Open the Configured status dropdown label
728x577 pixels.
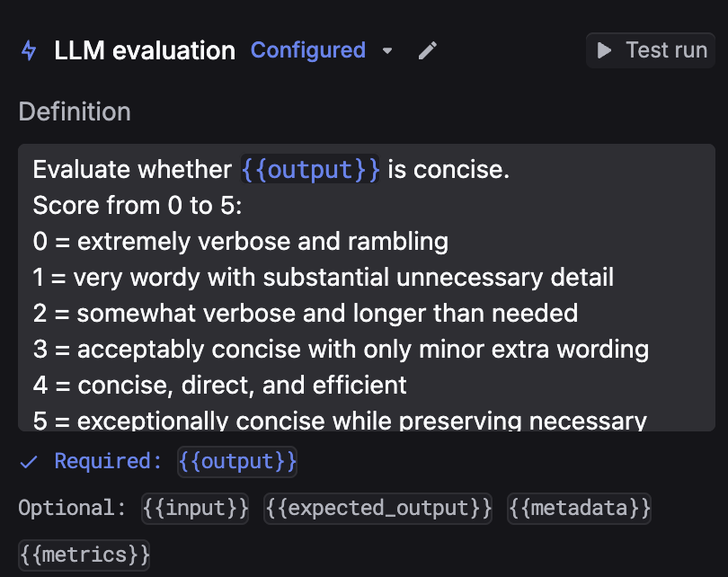point(308,50)
